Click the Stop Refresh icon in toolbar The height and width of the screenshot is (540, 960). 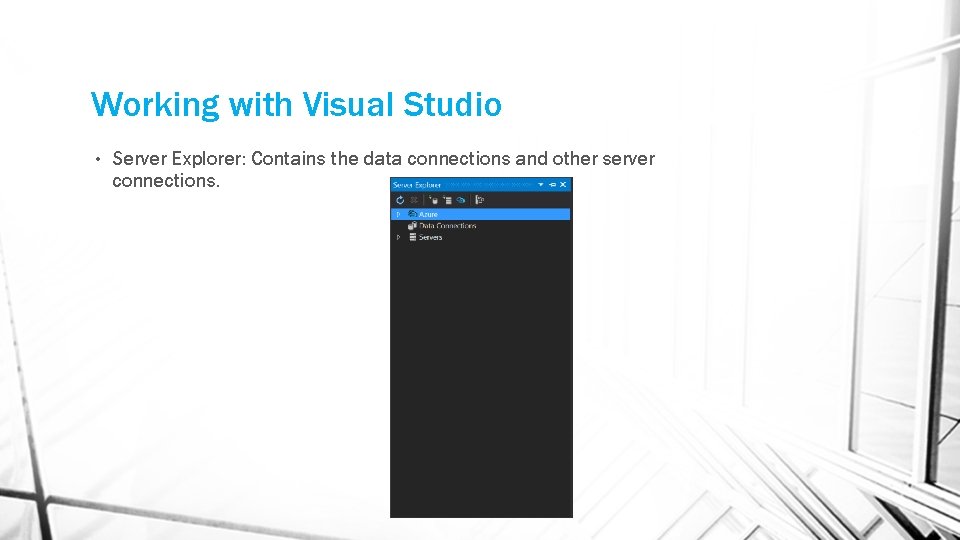(x=414, y=200)
